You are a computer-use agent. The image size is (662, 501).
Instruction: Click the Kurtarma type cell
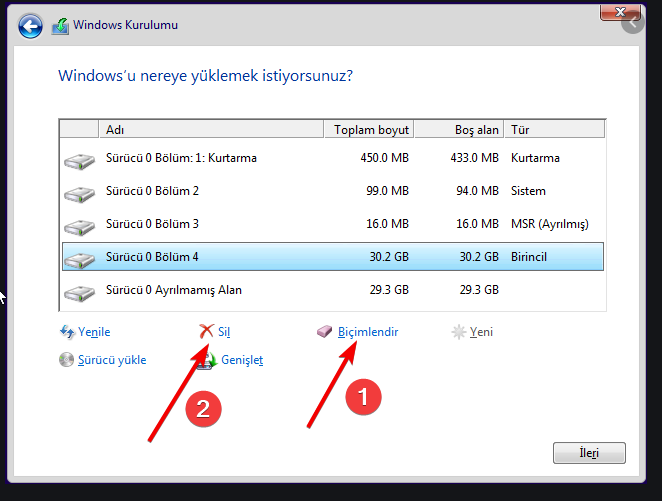pos(535,158)
